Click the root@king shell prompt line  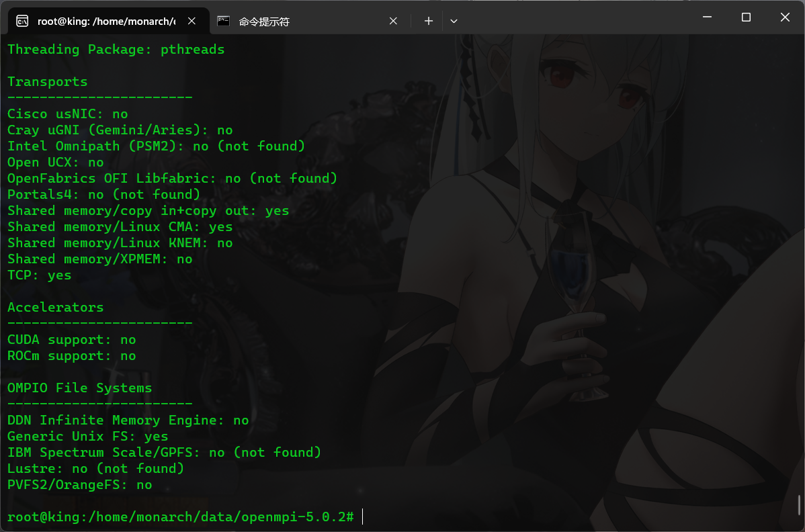point(181,517)
